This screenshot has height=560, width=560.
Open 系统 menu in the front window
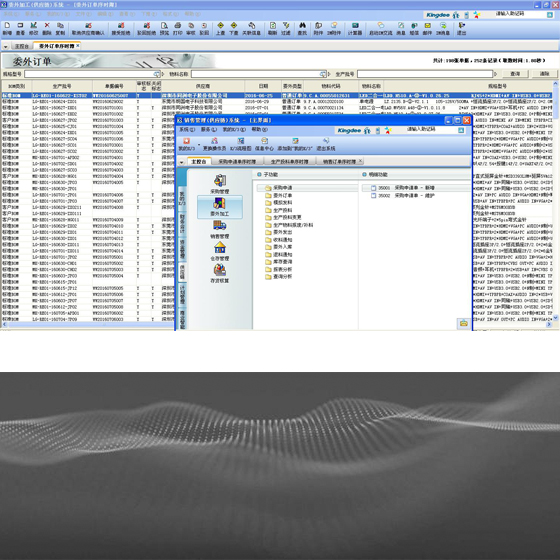187,130
